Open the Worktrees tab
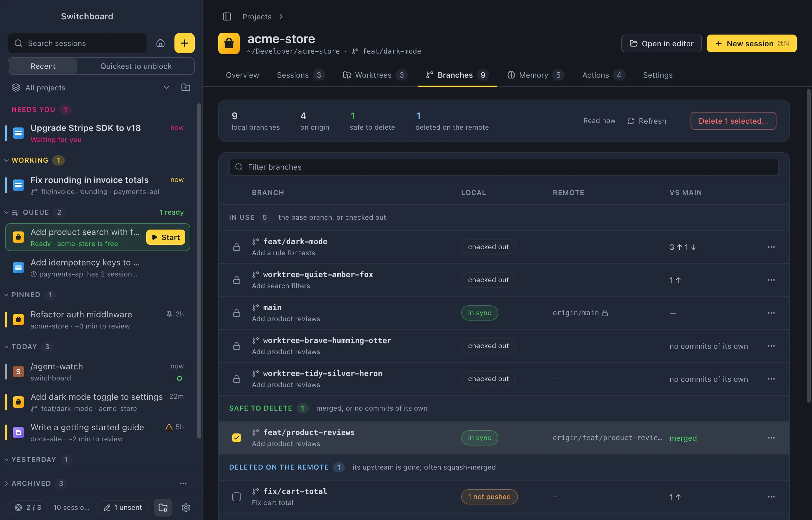The width and height of the screenshot is (812, 520). pyautogui.click(x=375, y=75)
